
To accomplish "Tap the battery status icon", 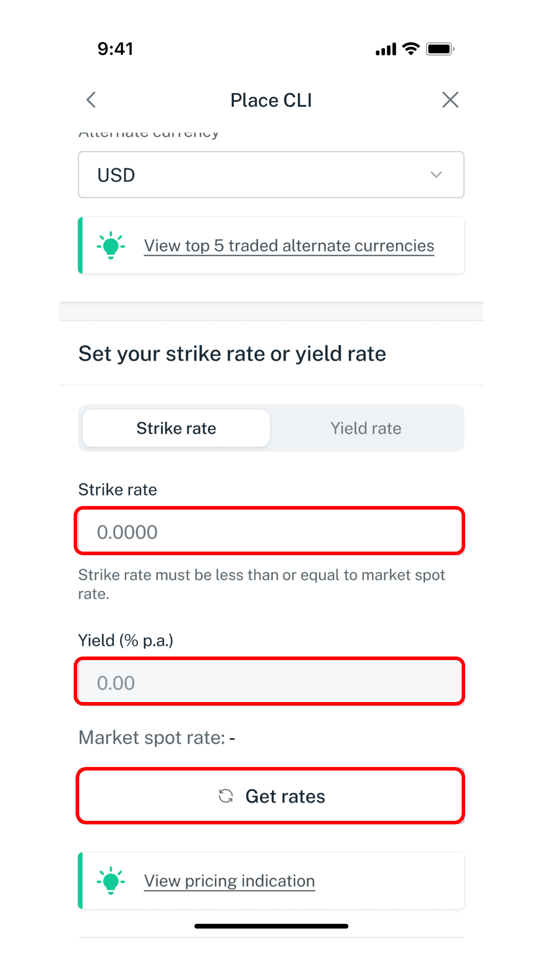I will (x=440, y=49).
